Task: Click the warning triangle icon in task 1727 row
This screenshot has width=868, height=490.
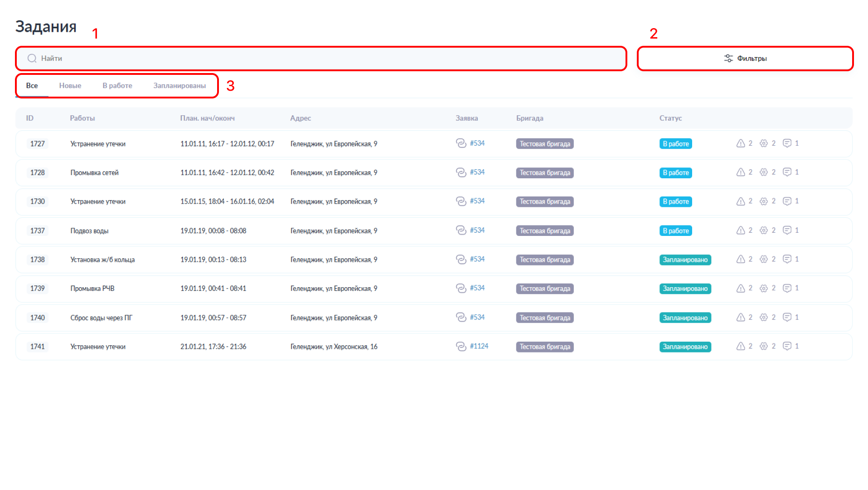Action: click(740, 143)
